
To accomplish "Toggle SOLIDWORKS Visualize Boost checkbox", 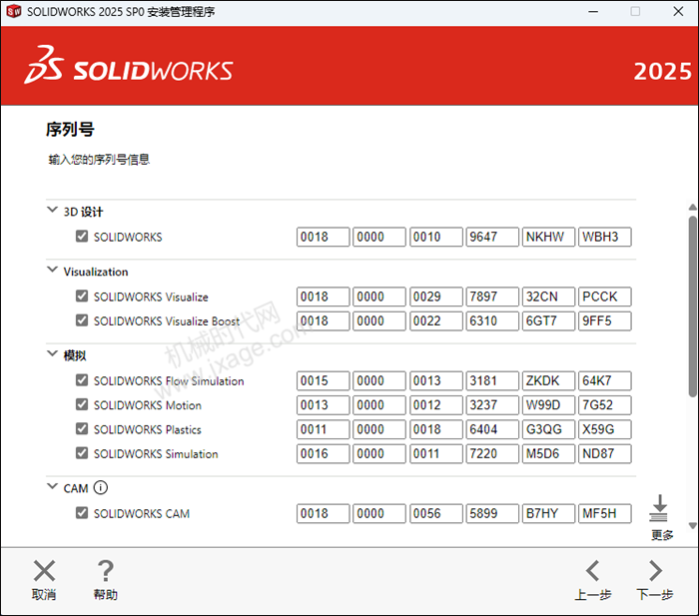I will pyautogui.click(x=82, y=320).
